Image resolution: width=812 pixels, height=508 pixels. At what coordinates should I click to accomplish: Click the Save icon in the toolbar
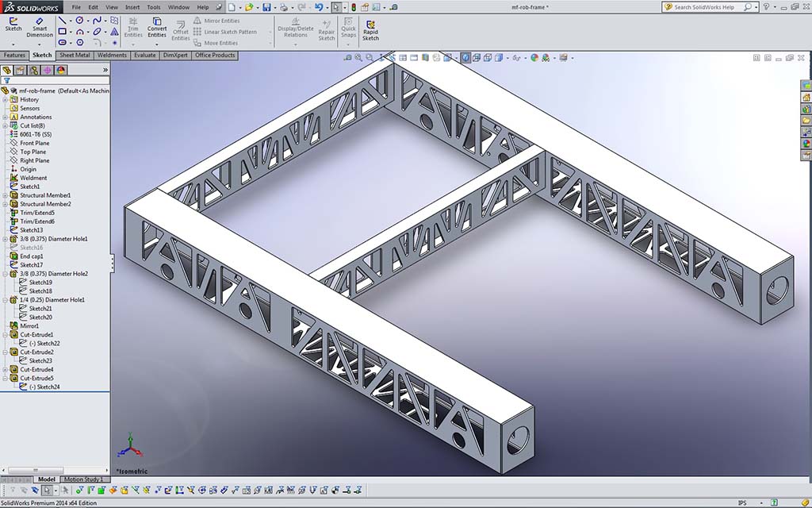pos(266,7)
